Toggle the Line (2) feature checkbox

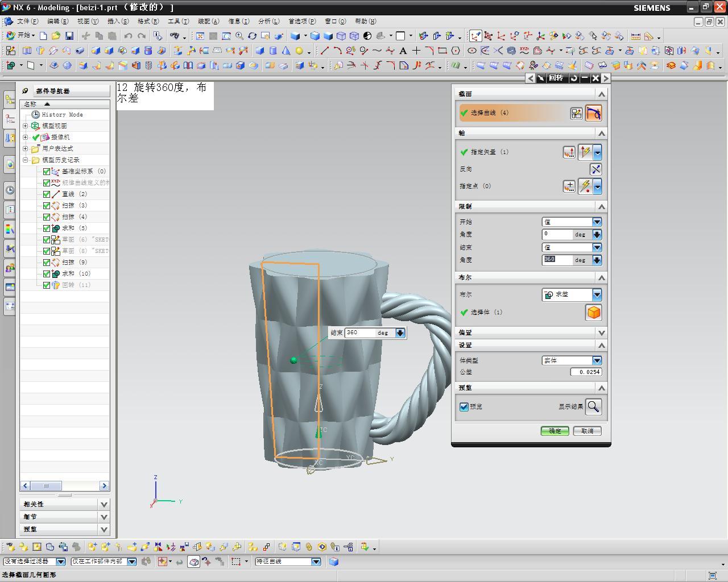[x=47, y=194]
